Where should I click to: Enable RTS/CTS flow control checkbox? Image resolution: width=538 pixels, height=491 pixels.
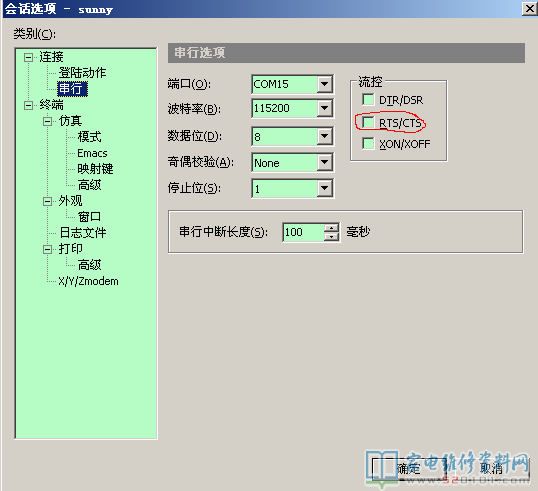click(x=368, y=122)
